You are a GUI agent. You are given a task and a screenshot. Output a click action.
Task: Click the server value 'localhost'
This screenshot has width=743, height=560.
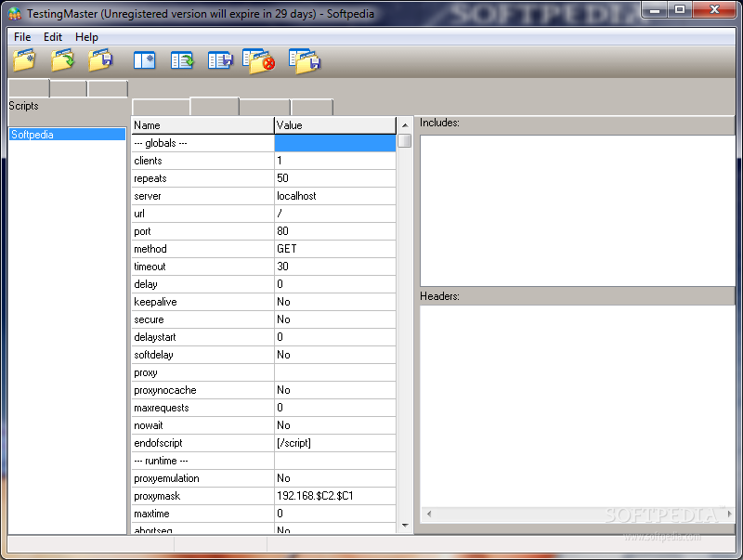coord(335,196)
